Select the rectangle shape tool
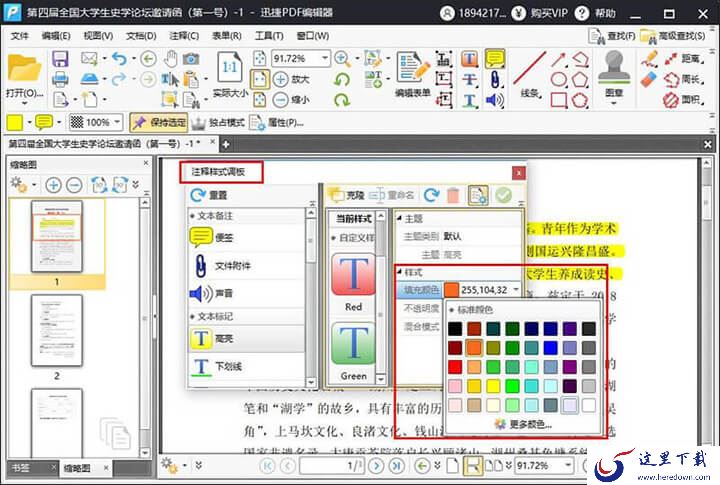 pos(559,100)
